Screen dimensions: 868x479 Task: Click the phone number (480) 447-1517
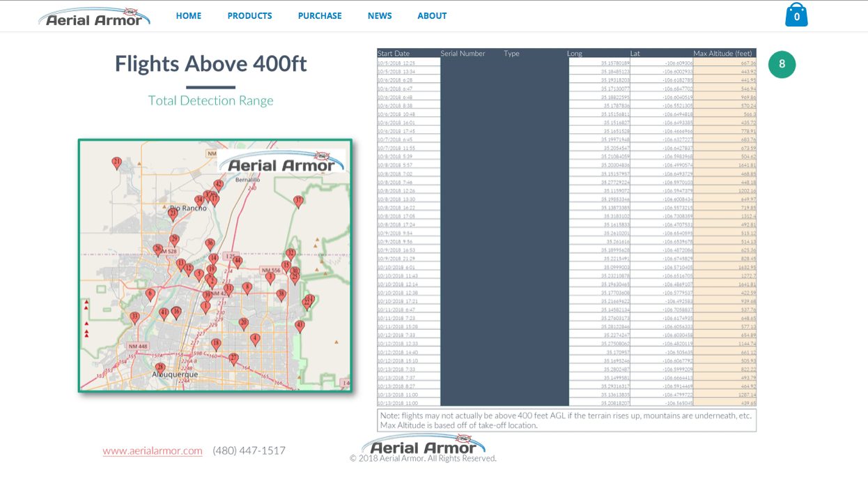pyautogui.click(x=249, y=451)
